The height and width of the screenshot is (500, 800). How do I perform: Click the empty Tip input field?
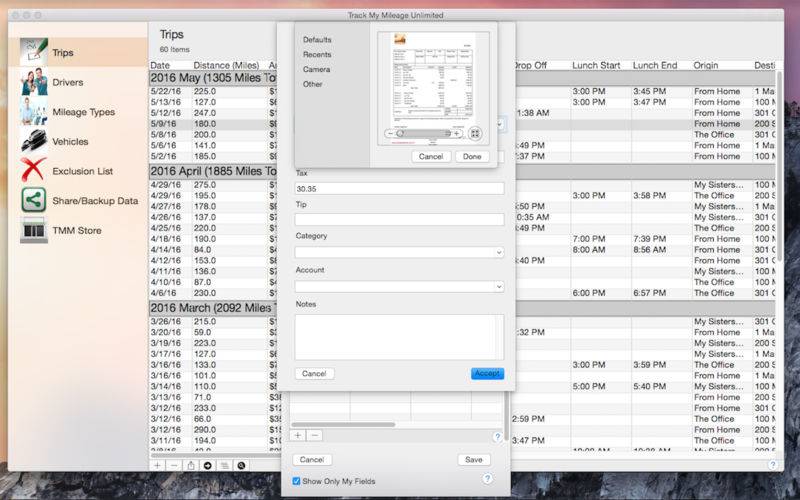pos(399,219)
